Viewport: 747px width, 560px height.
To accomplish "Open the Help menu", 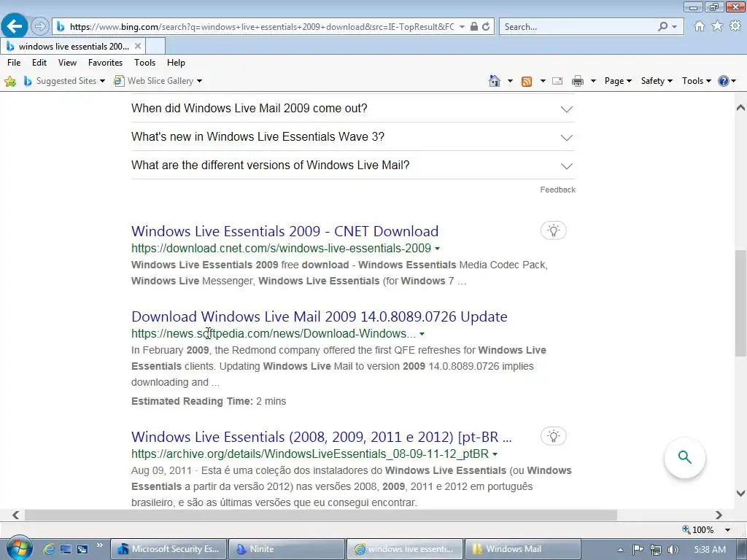I will coord(176,63).
